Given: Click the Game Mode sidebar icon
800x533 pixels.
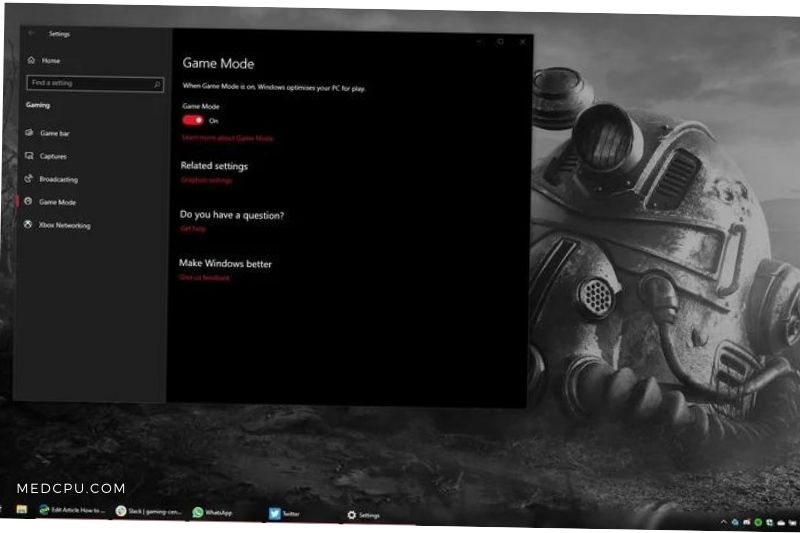Looking at the screenshot, I should pos(28,201).
